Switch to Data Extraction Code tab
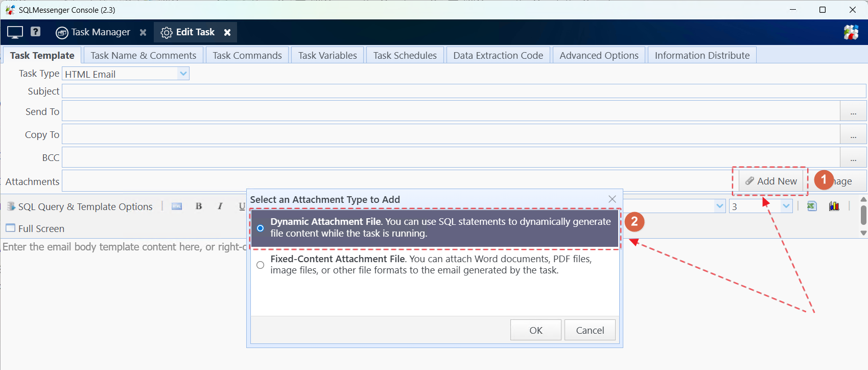Viewport: 868px width, 370px height. click(x=498, y=55)
